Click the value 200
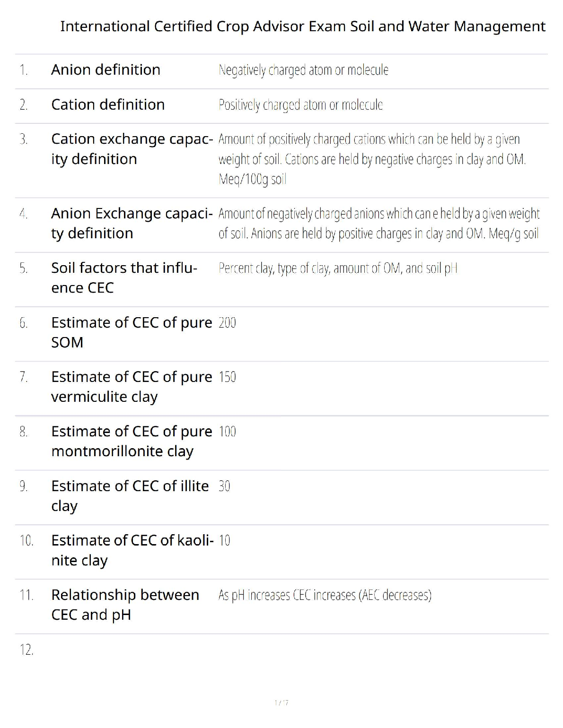The width and height of the screenshot is (563, 728). click(227, 323)
